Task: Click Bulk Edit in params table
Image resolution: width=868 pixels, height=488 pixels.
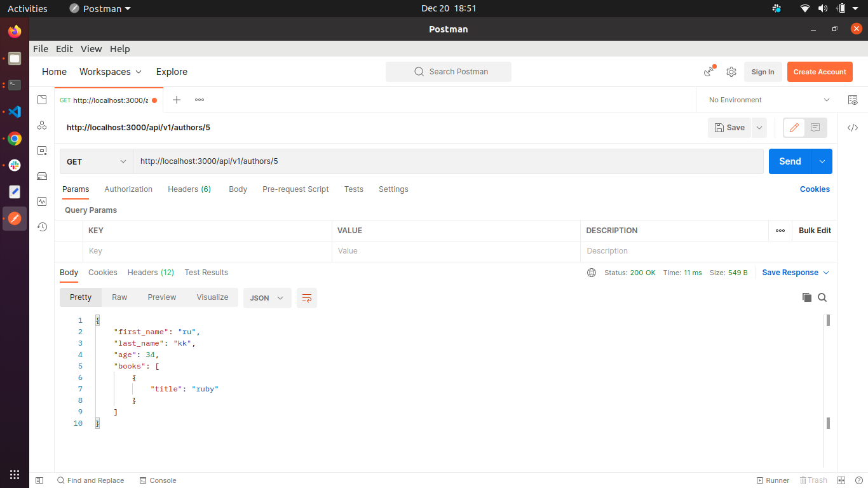Action: point(815,231)
